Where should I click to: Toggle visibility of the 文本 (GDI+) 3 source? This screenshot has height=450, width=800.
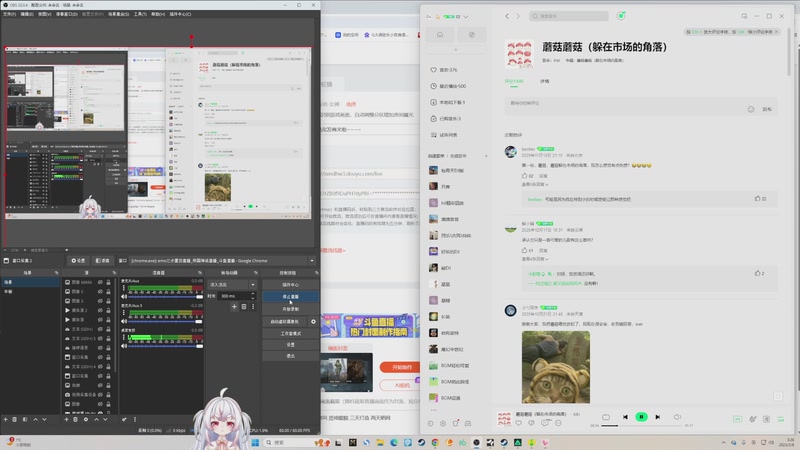100,338
